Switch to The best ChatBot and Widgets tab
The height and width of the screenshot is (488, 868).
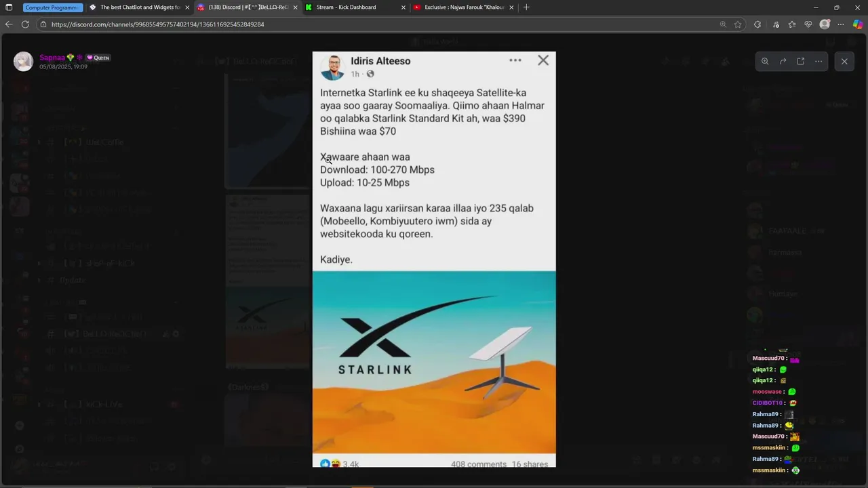139,7
